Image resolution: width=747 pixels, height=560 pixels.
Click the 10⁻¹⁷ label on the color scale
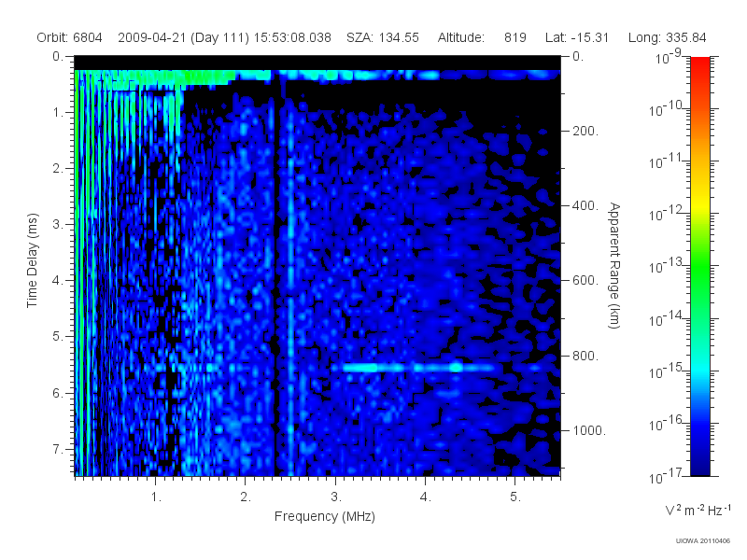tap(667, 476)
